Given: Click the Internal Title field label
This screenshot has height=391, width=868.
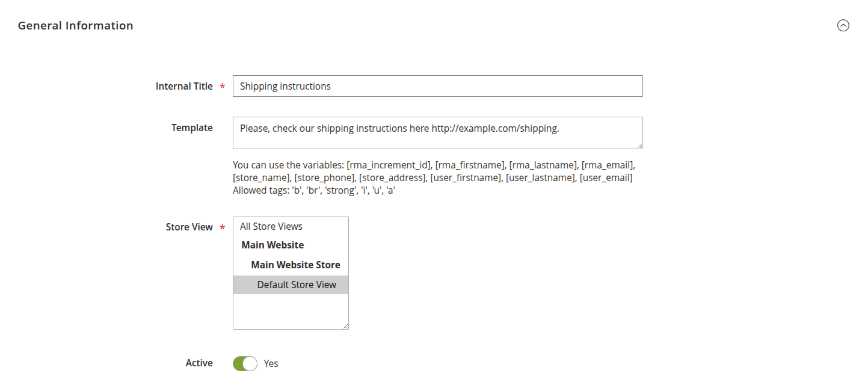Looking at the screenshot, I should 184,86.
